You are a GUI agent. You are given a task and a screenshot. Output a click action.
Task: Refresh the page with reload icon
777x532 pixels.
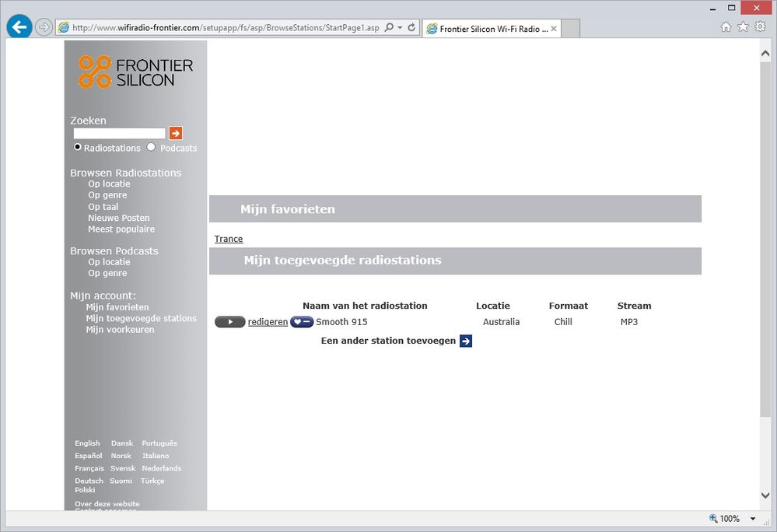[412, 28]
